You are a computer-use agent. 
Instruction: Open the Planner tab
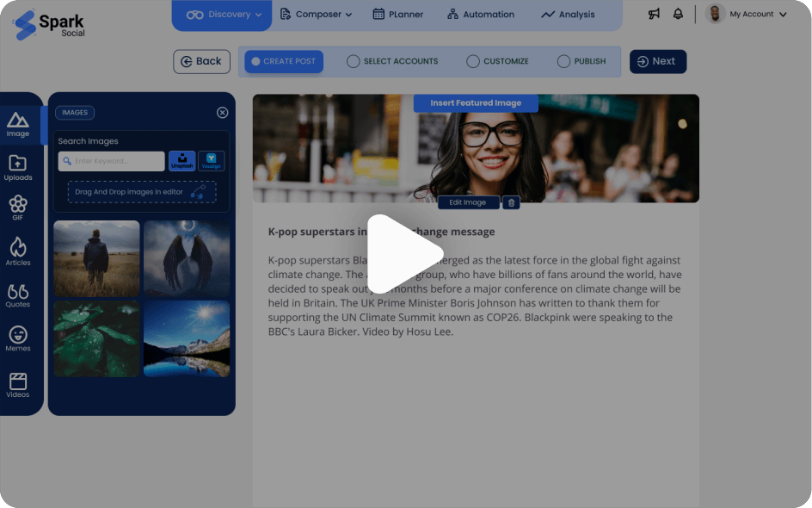click(x=398, y=15)
